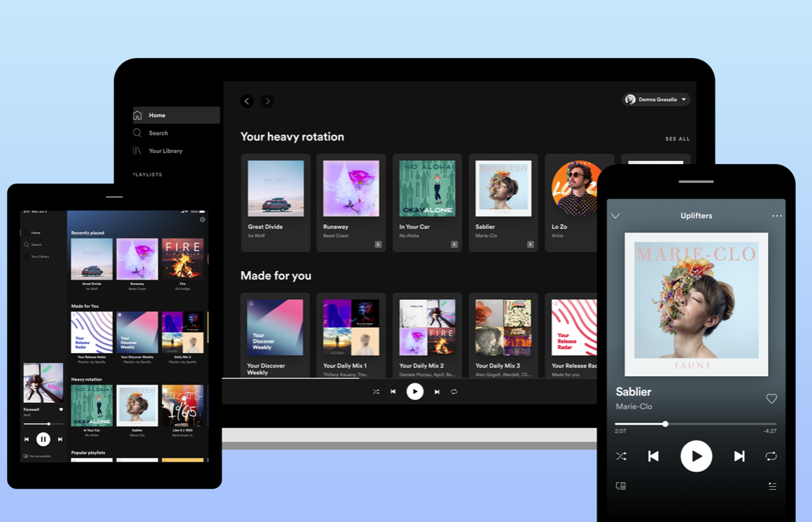Open the In Your Car card on laptop
The width and height of the screenshot is (812, 522).
(x=427, y=202)
